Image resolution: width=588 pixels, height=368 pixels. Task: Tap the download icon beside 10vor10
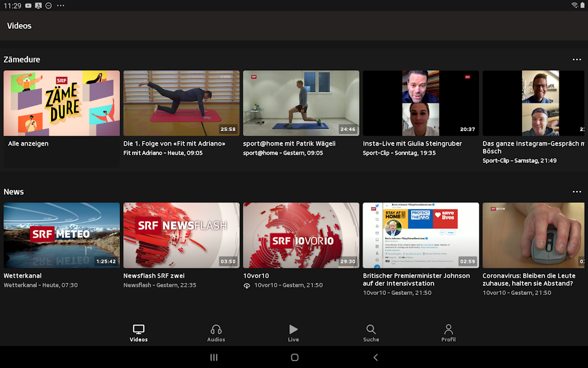click(x=247, y=285)
